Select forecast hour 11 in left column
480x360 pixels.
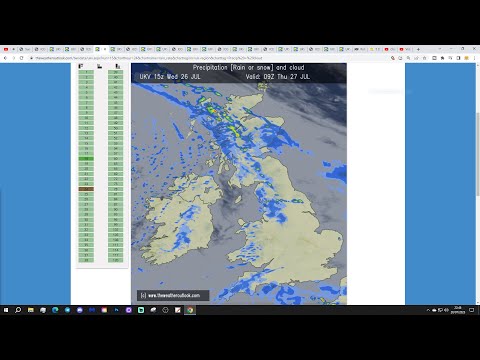[86, 123]
